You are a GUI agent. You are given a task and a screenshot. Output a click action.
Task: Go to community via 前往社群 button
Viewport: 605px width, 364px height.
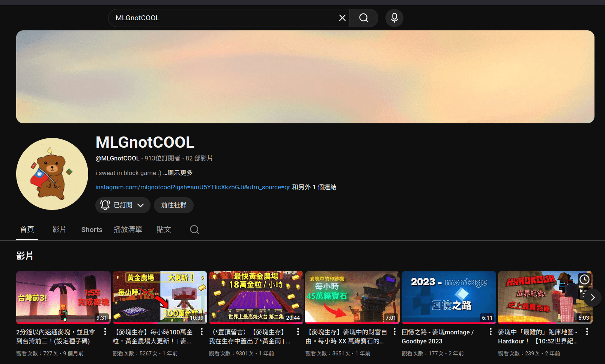[x=174, y=205]
